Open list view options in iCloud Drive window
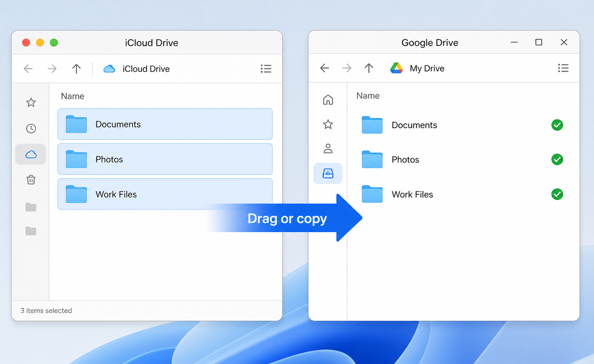Viewport: 594px width, 364px height. point(266,69)
